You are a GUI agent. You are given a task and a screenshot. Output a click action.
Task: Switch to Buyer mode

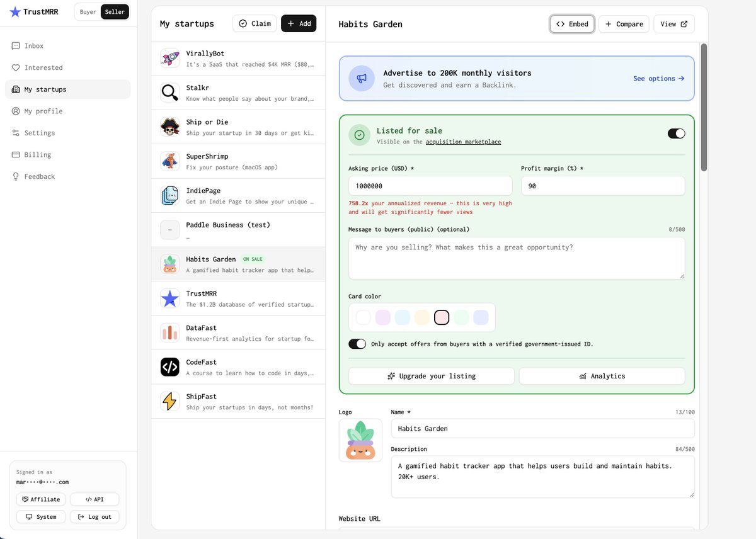[88, 12]
